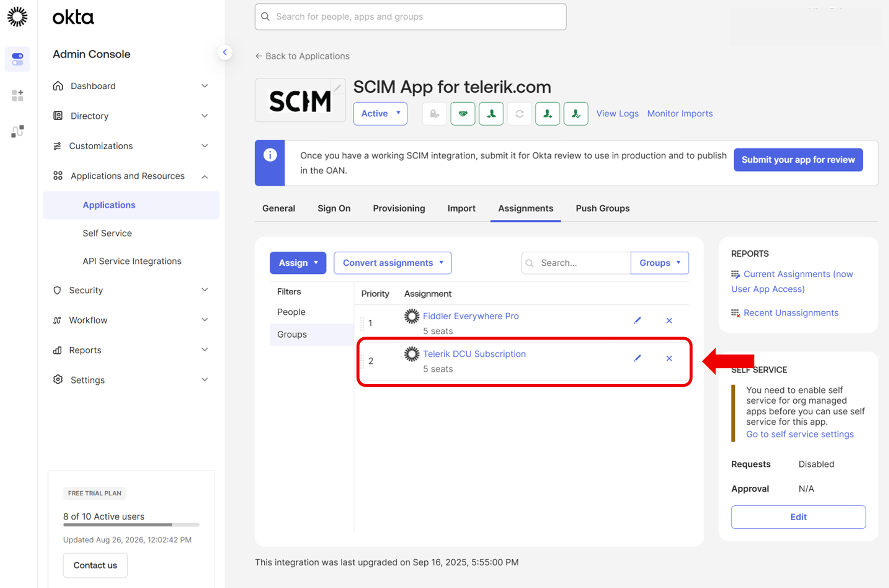Switch to the General tab
889x588 pixels.
coord(279,208)
